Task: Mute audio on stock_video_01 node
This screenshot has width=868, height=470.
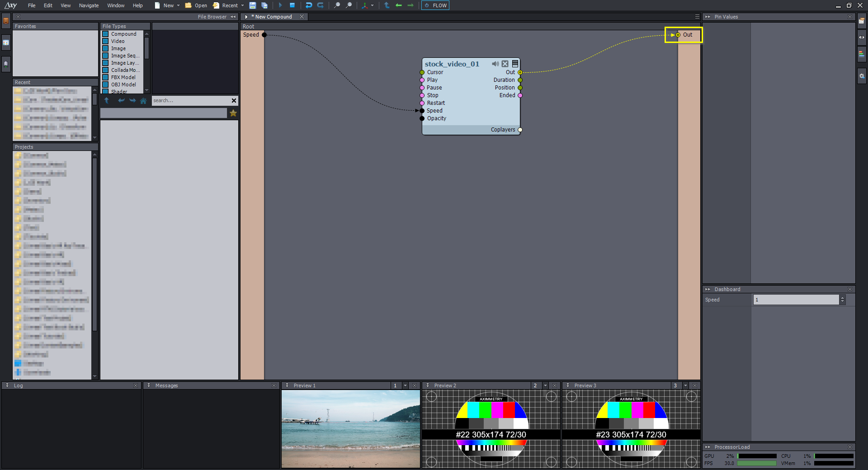Action: point(495,64)
